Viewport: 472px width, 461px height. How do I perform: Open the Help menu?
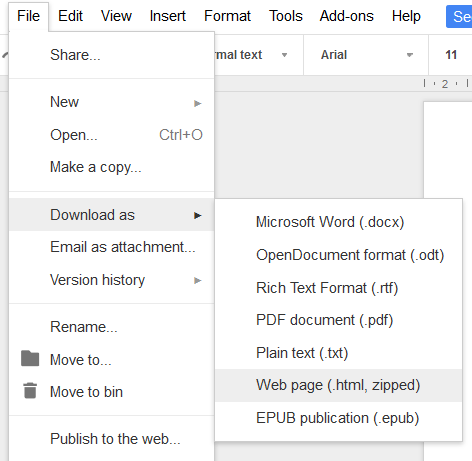pyautogui.click(x=406, y=16)
